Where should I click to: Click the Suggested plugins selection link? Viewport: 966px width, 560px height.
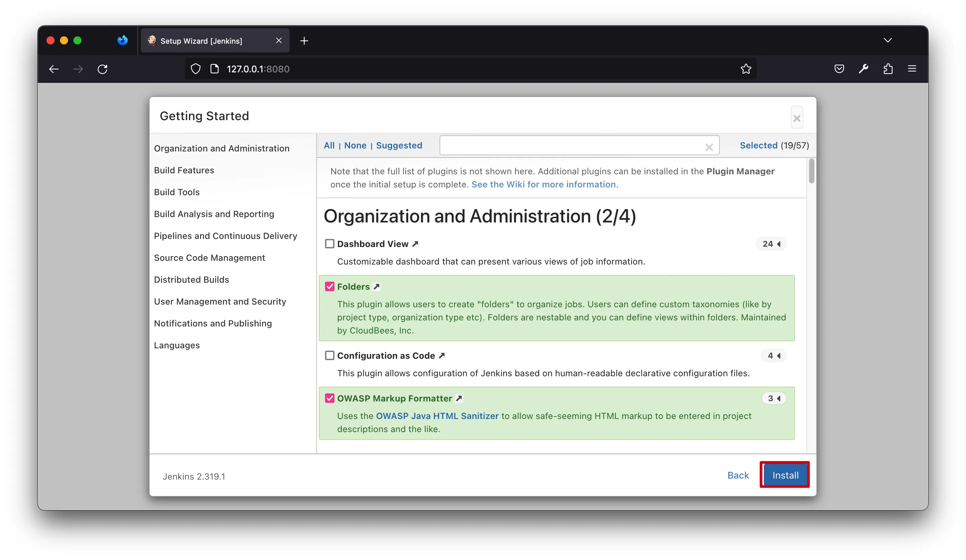pos(399,146)
